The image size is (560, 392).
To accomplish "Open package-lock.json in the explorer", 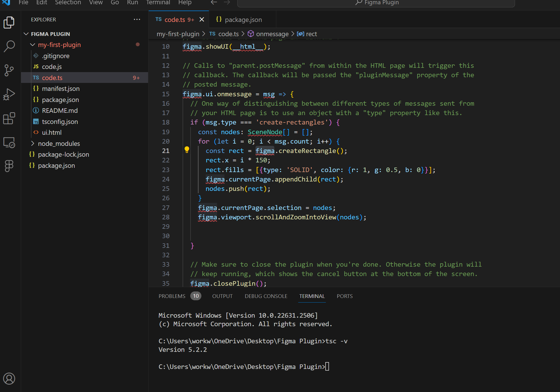I will [64, 154].
